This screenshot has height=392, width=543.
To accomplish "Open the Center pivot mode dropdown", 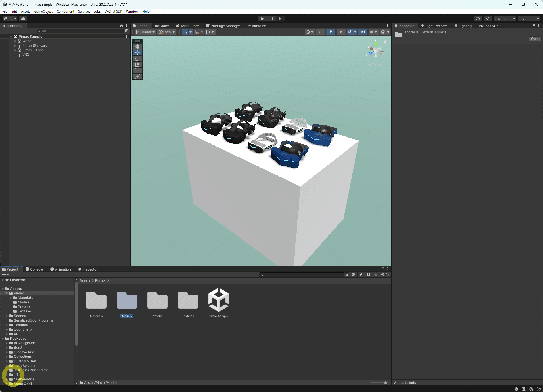I will 146,32.
